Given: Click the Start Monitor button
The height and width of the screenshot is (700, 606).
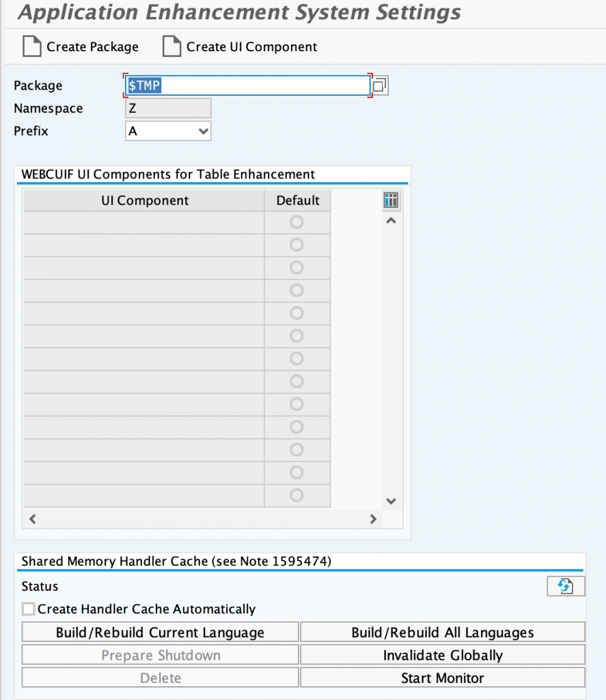Looking at the screenshot, I should [443, 677].
